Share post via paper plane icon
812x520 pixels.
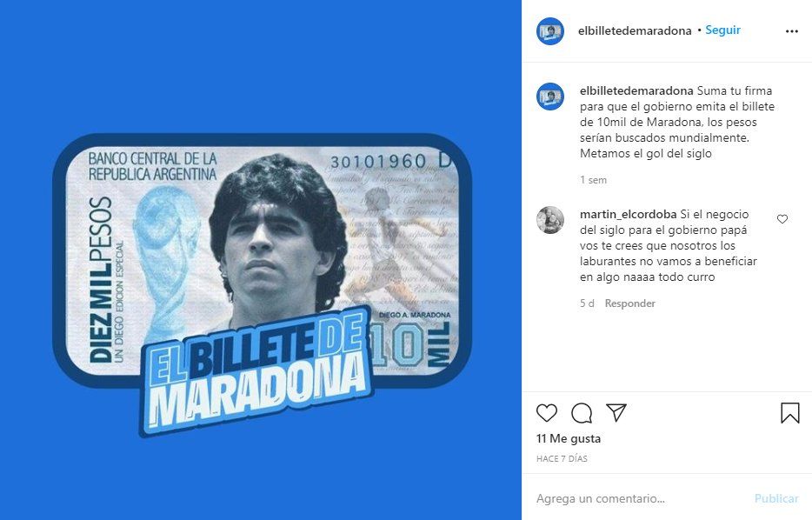(616, 413)
